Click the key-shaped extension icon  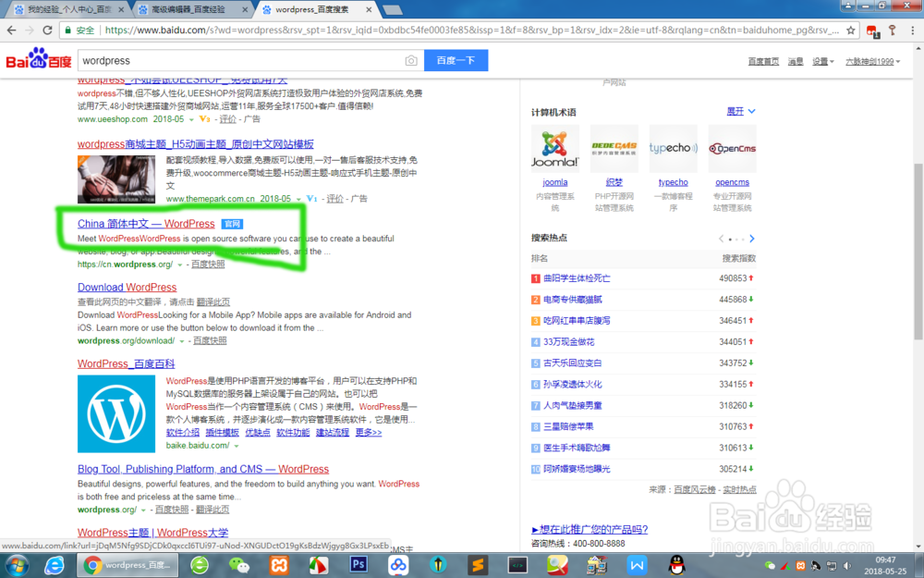(x=893, y=31)
